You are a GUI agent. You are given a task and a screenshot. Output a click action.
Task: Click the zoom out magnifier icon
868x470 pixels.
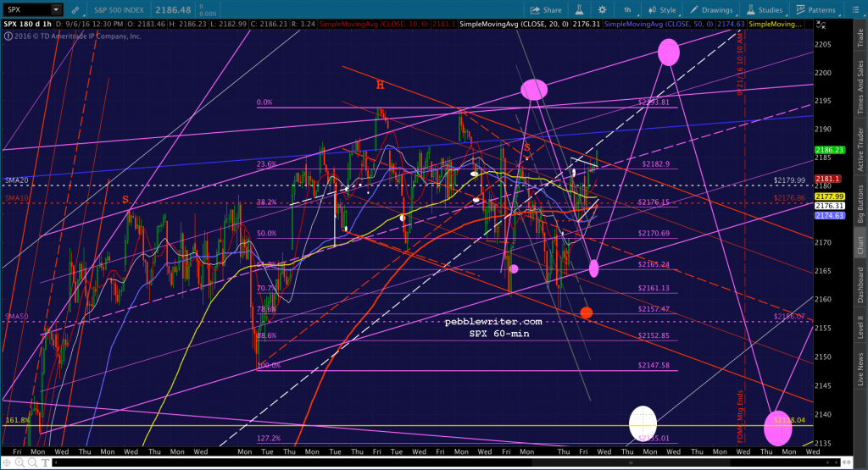pos(32,462)
